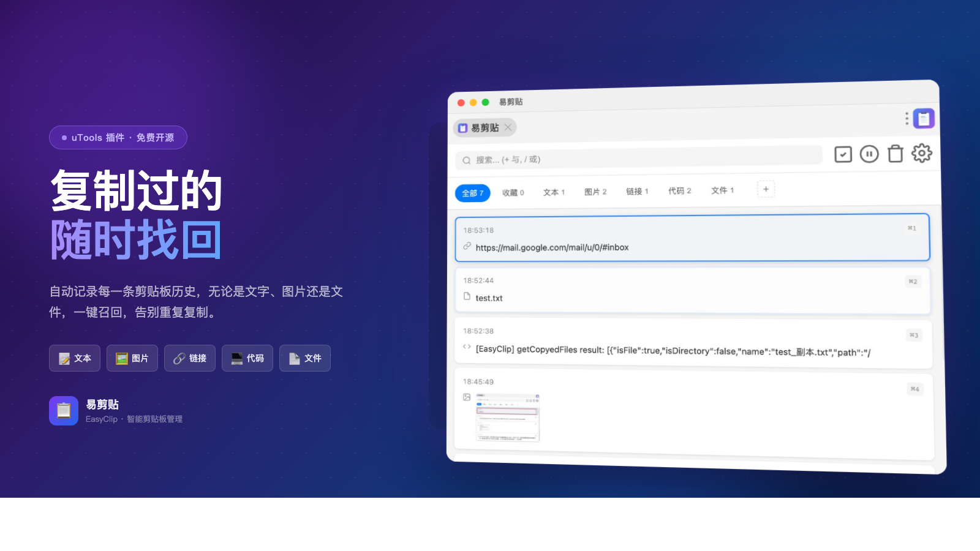Click the 18:45:49 timestamp
Screen dimensions: 980x551
(478, 381)
